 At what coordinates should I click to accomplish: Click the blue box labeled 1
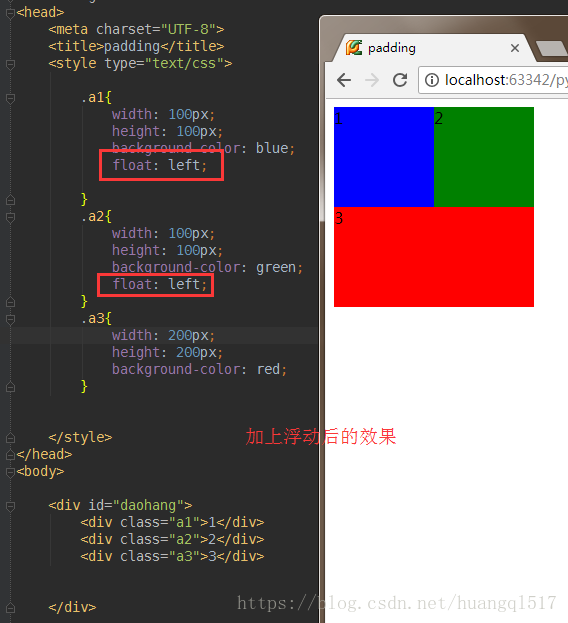[x=384, y=157]
